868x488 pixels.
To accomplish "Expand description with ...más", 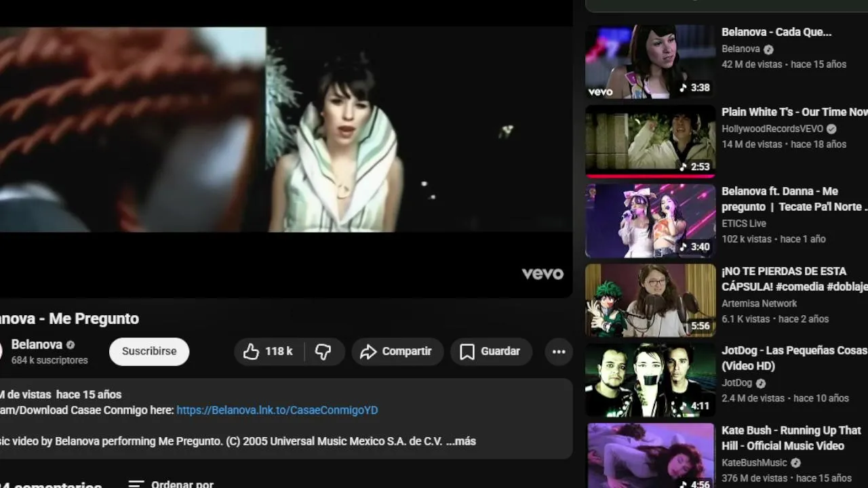I will (x=461, y=441).
